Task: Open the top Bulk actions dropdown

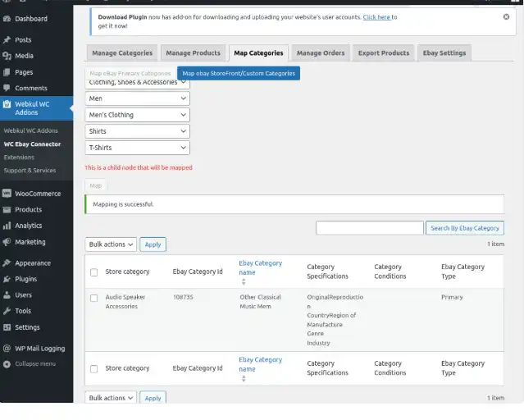Action: click(111, 244)
